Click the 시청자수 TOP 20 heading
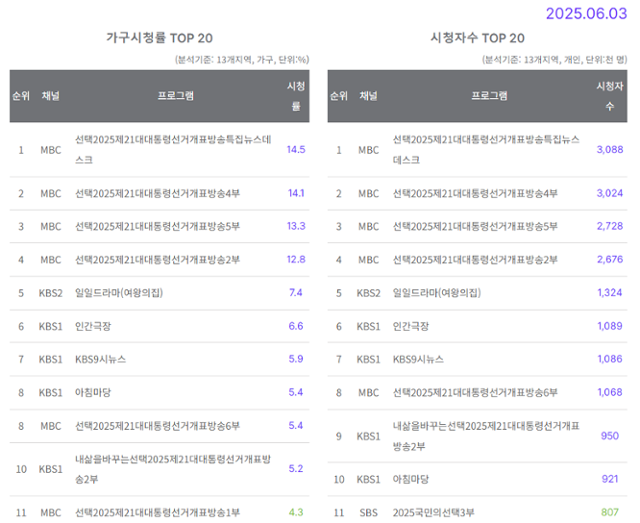 coord(477,38)
